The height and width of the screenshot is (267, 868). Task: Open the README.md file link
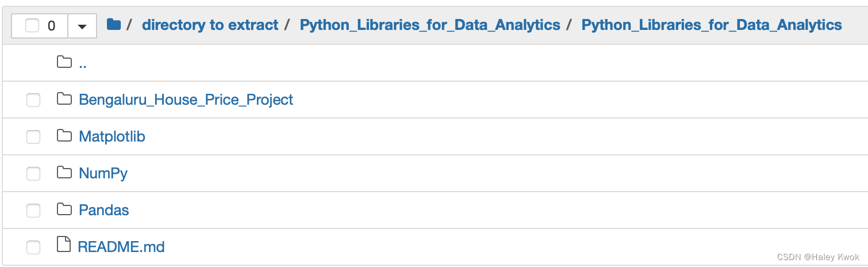click(121, 247)
